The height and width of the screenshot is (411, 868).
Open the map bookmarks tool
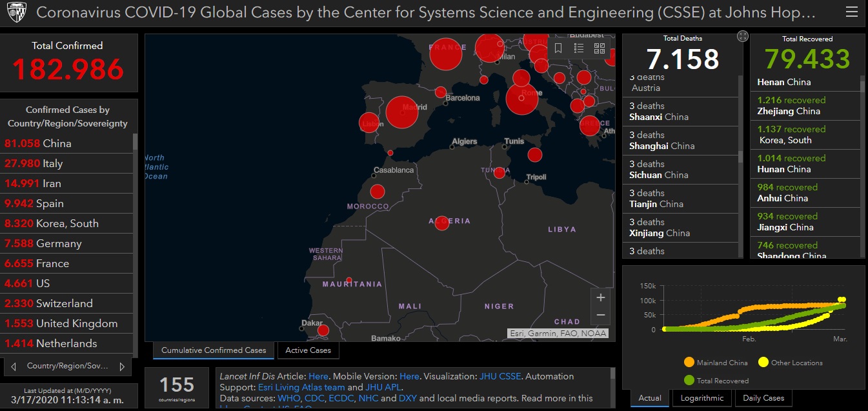tap(558, 48)
